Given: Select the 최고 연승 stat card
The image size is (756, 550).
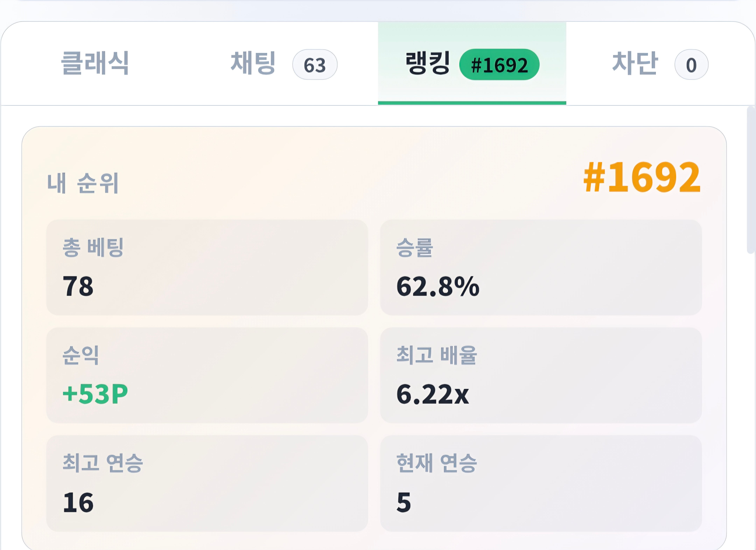Looking at the screenshot, I should click(207, 483).
